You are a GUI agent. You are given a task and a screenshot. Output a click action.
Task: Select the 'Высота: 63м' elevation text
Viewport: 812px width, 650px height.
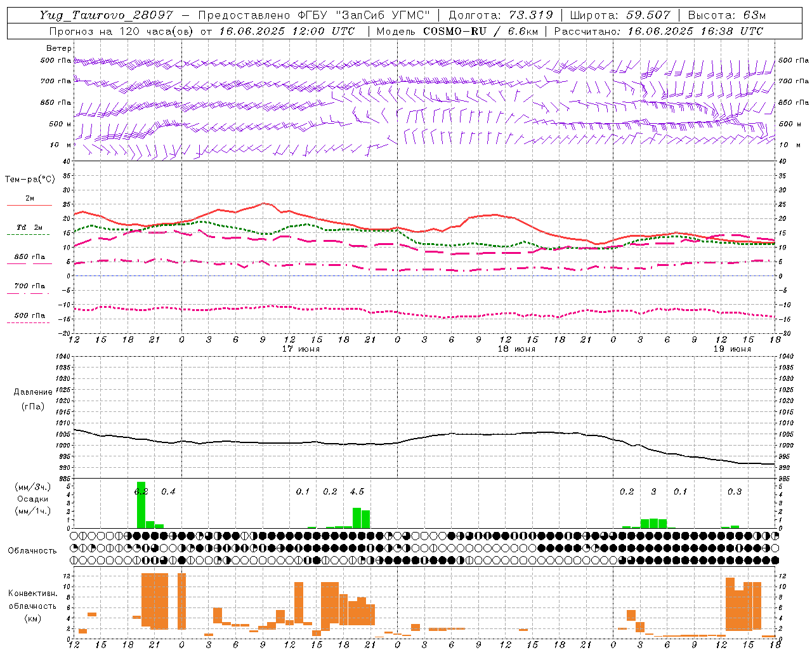pos(726,15)
